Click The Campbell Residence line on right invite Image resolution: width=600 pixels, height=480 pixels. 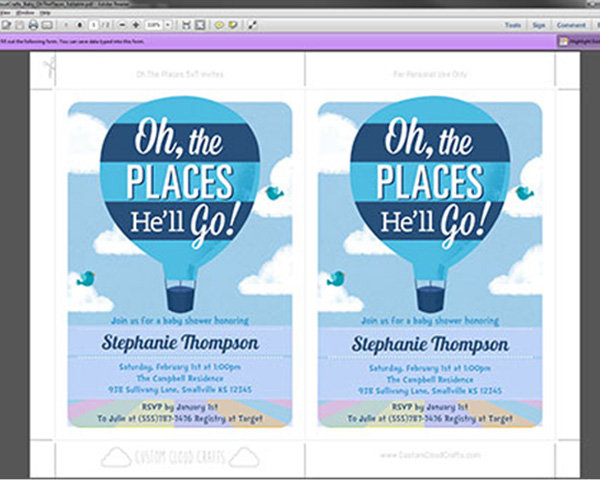point(430,380)
